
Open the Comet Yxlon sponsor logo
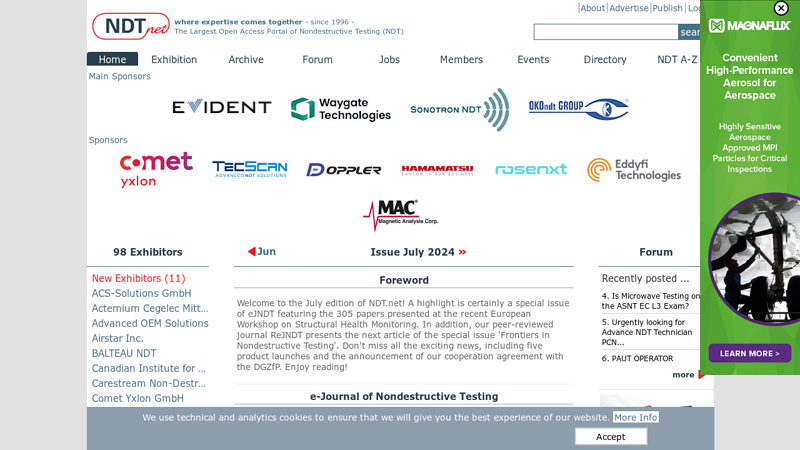click(x=156, y=170)
